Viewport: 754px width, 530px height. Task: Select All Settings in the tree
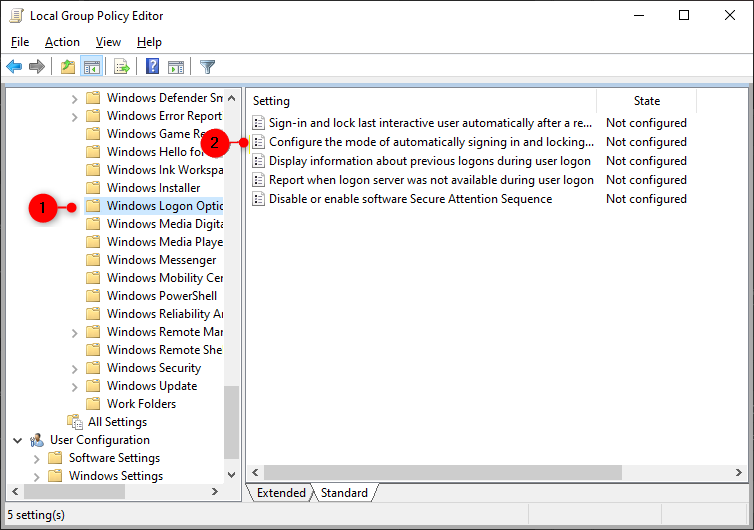[x=117, y=422]
